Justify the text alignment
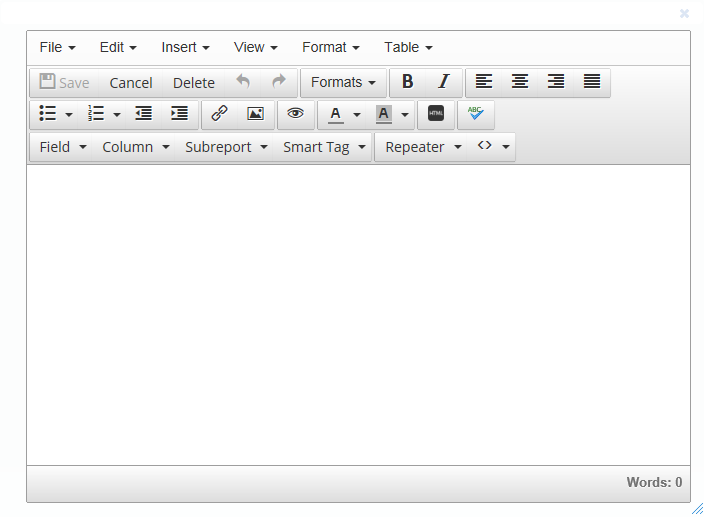Screen dimensions: 704x517 (592, 82)
